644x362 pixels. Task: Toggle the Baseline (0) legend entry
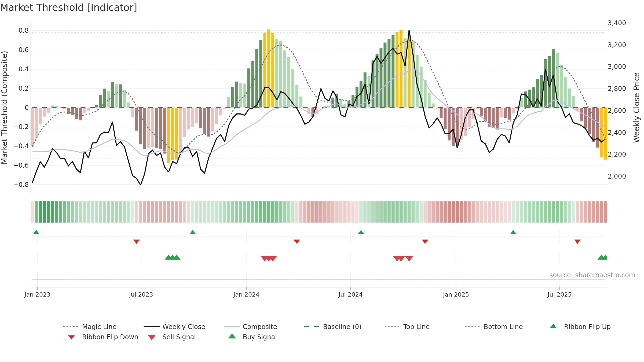click(x=333, y=327)
